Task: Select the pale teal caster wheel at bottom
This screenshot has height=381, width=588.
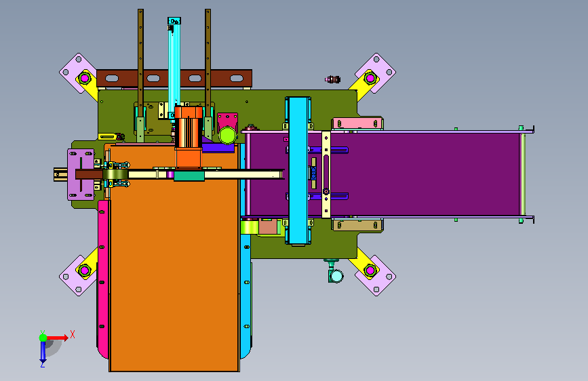Action: (336, 277)
